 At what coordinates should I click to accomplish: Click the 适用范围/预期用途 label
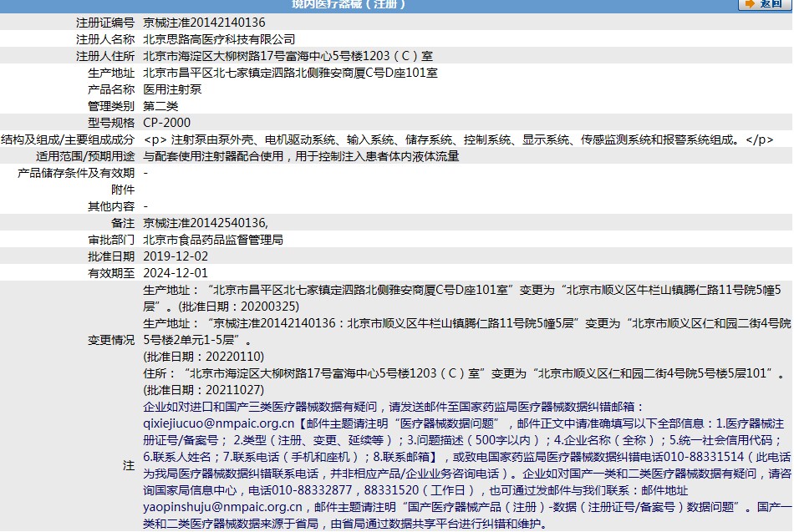coord(85,156)
